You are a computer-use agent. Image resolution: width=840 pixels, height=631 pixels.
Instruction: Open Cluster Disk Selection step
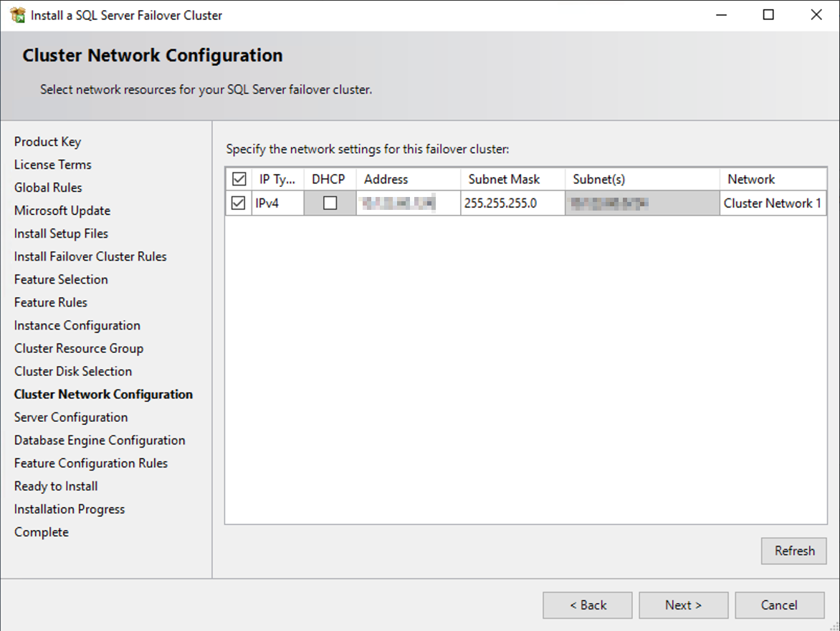tap(73, 372)
